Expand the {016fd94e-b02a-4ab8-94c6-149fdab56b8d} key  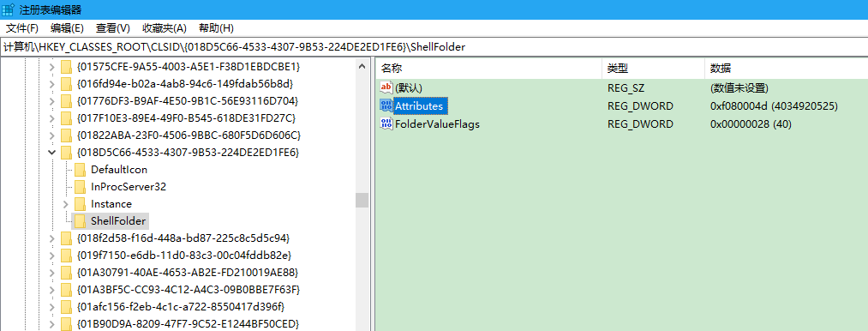tap(51, 84)
